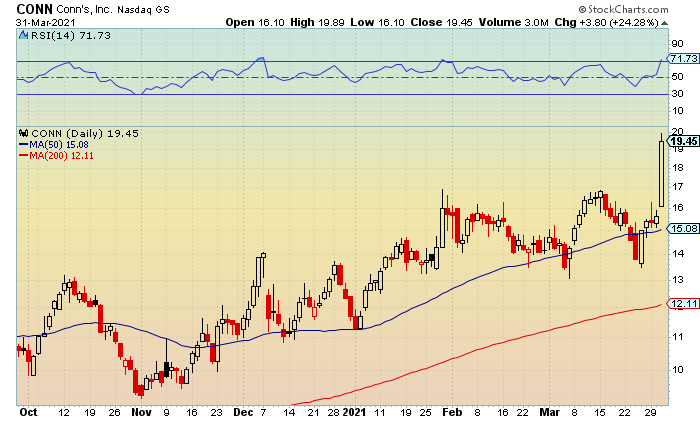700x421 pixels.
Task: Click the 15.08 MA(50) price tag
Action: pyautogui.click(x=683, y=229)
